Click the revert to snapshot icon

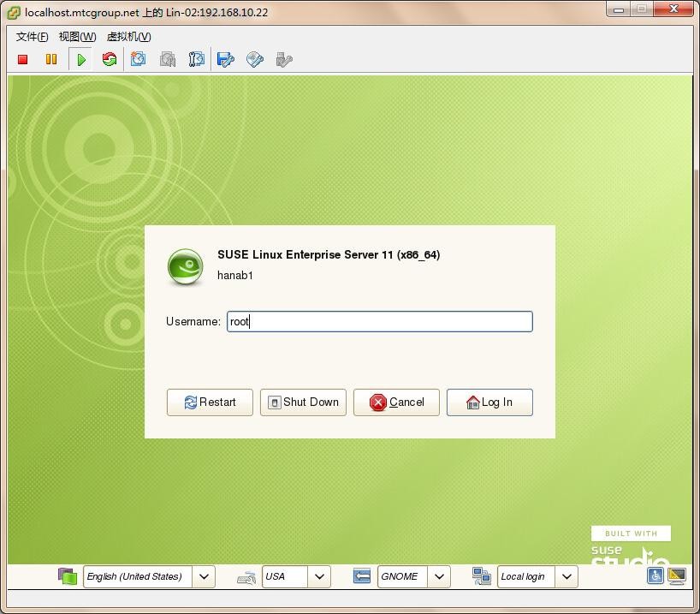tap(168, 59)
